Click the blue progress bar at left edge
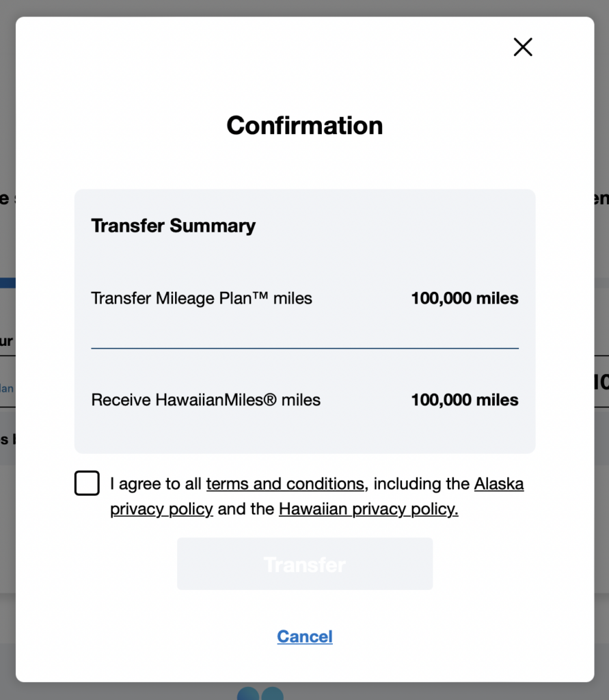The width and height of the screenshot is (609, 700). coord(8,282)
